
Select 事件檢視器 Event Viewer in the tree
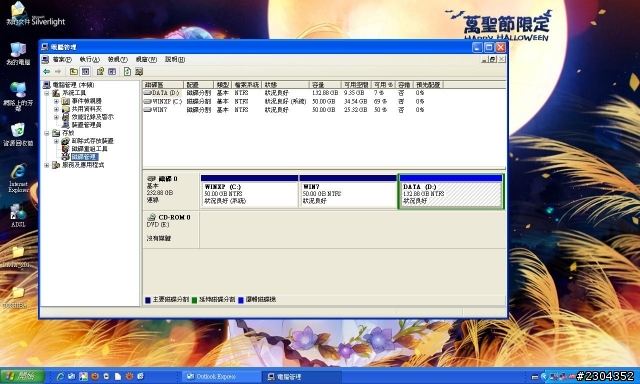(x=87, y=101)
